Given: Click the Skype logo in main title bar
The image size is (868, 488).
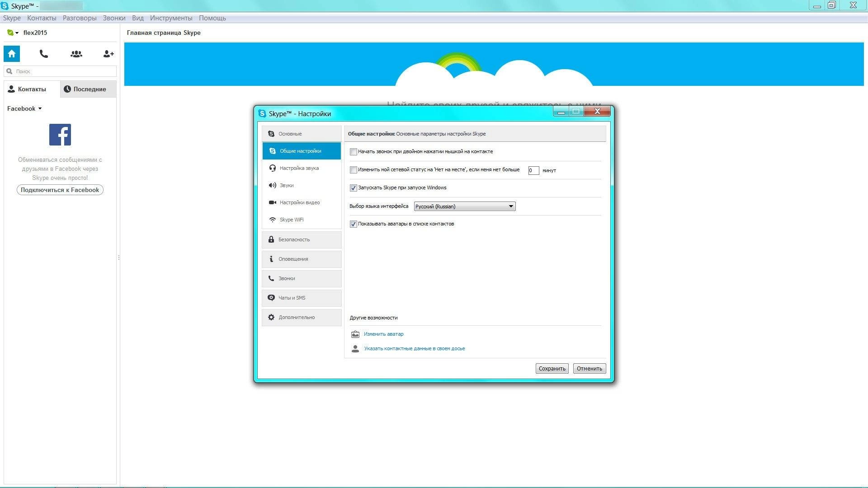Looking at the screenshot, I should click(x=5, y=6).
